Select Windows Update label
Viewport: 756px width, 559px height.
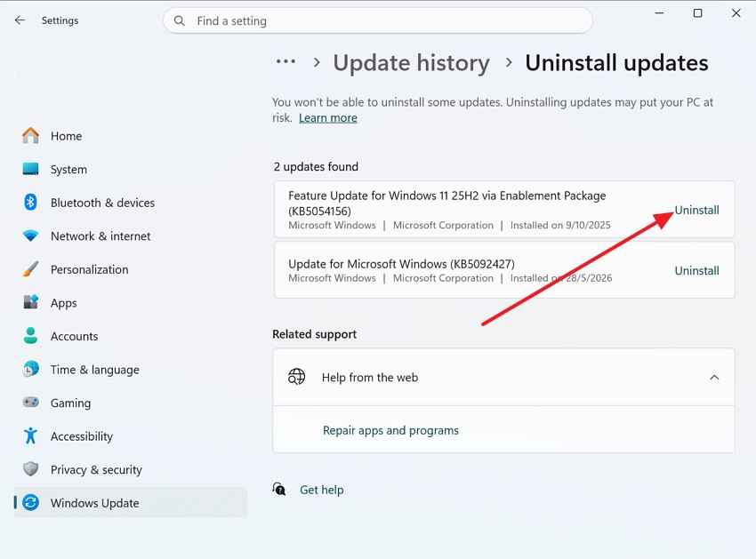tap(95, 503)
